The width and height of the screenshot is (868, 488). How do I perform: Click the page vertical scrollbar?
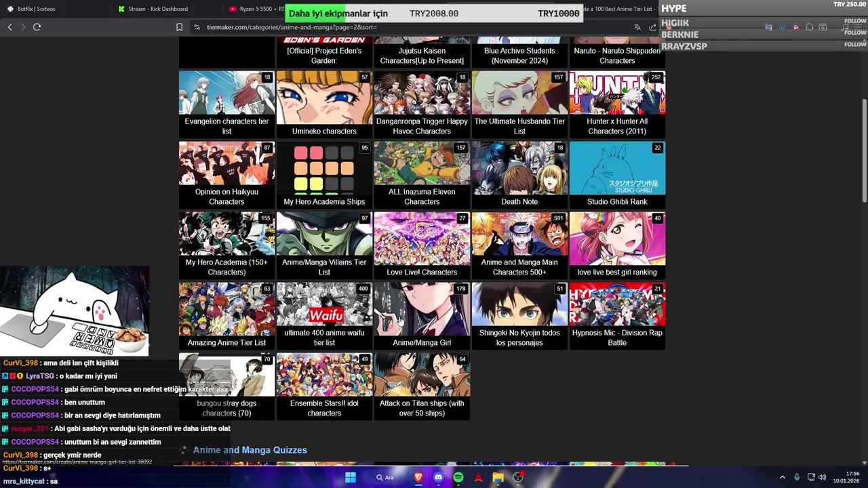point(864,150)
